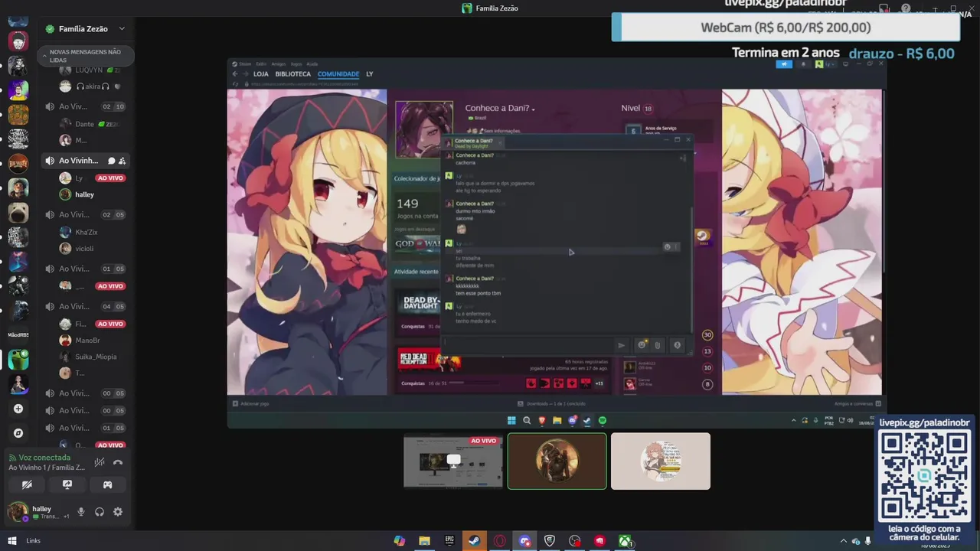Invite people to the active Ao Vivinho channel

click(122, 161)
